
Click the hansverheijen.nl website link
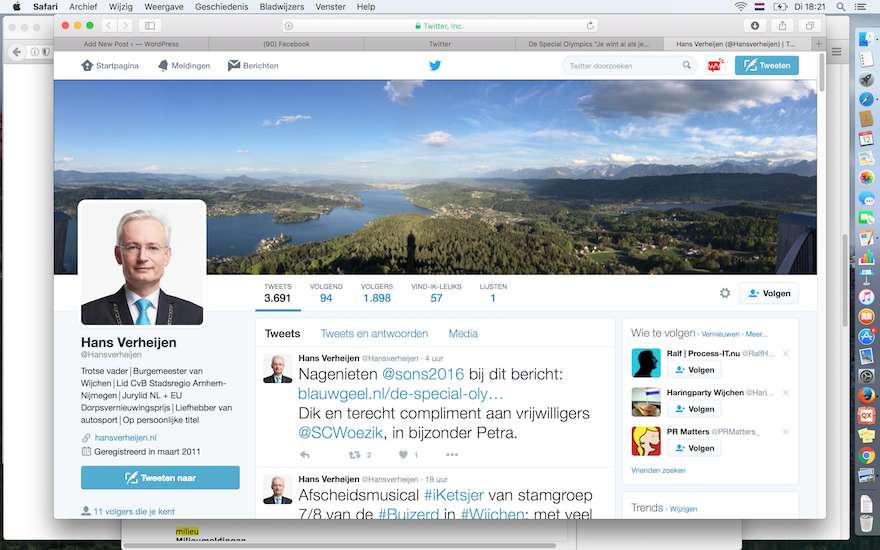tap(125, 438)
